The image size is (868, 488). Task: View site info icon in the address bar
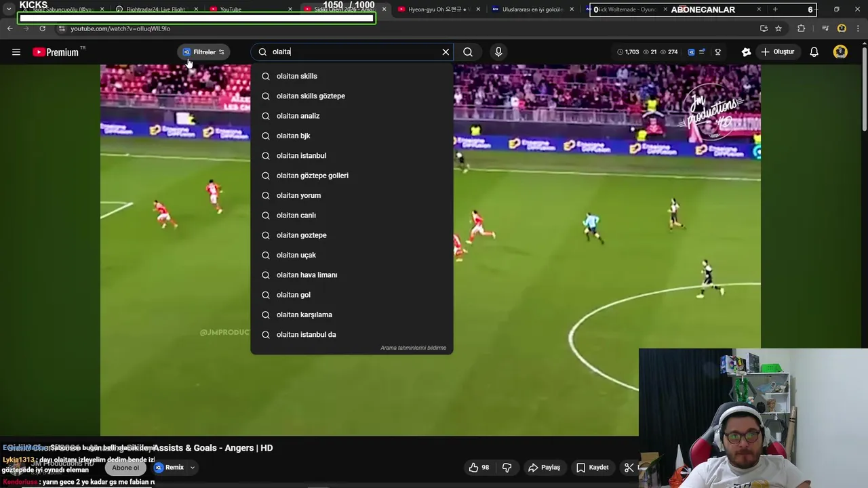tap(62, 28)
